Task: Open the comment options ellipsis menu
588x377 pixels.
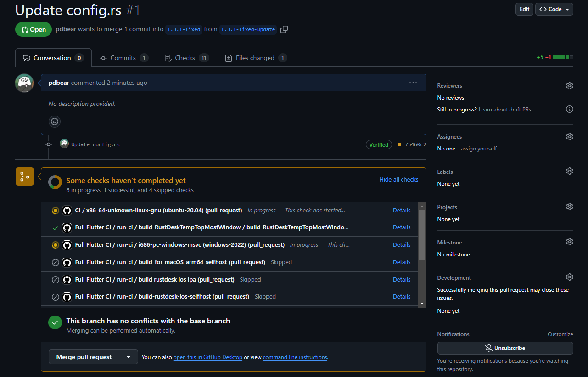Action: click(413, 83)
